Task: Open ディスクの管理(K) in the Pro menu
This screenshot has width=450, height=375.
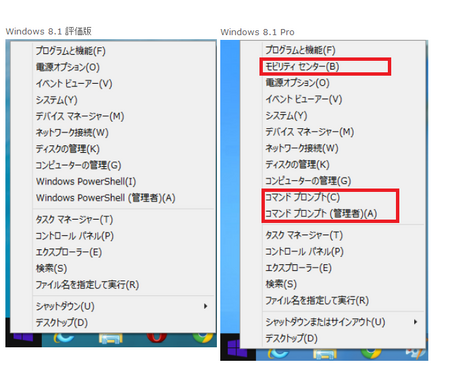Action: (333, 165)
